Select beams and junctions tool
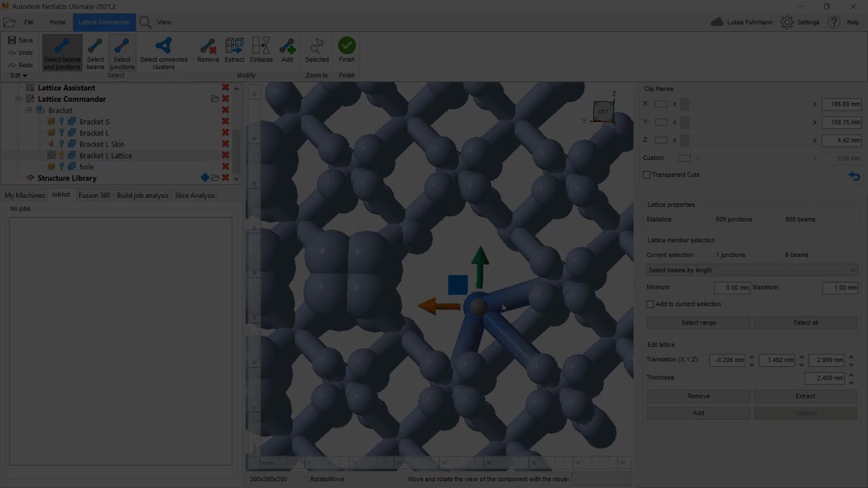The image size is (868, 488). pos(62,53)
